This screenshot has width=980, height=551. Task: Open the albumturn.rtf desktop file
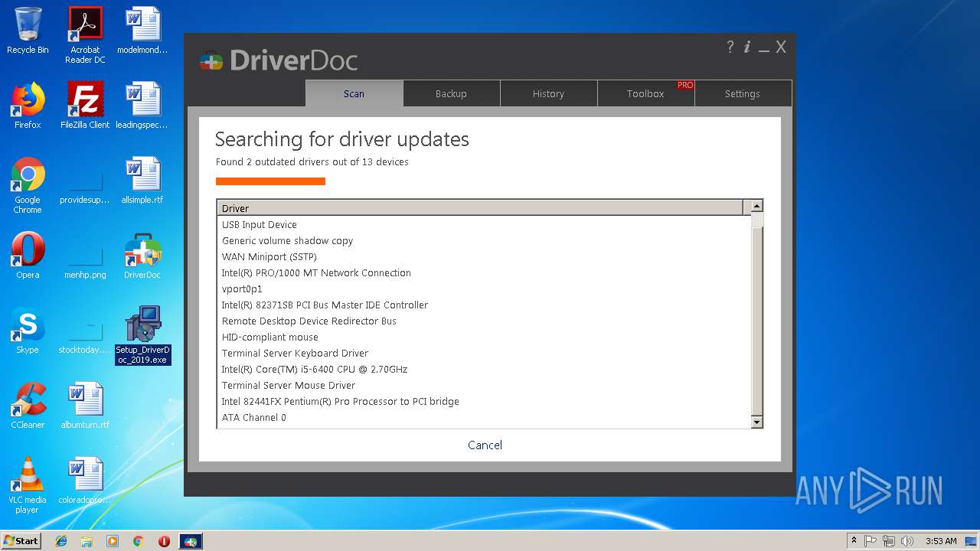85,406
